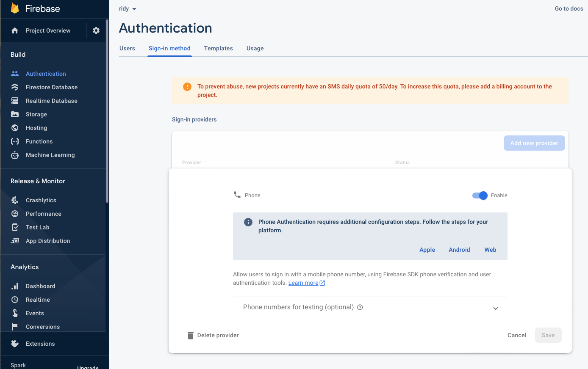This screenshot has height=369, width=588.
Task: Click the Dashboard bar chart icon
Action: coord(15,286)
